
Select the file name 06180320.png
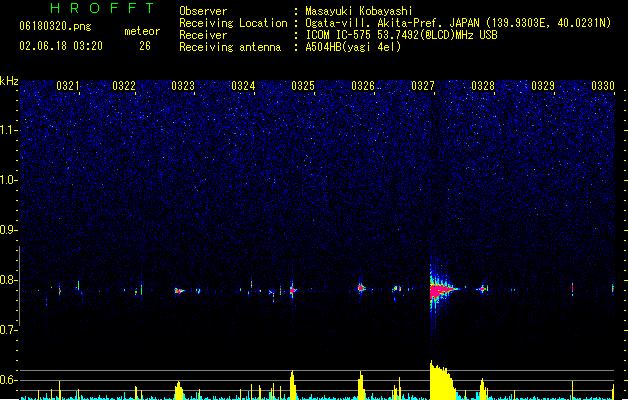(x=55, y=26)
